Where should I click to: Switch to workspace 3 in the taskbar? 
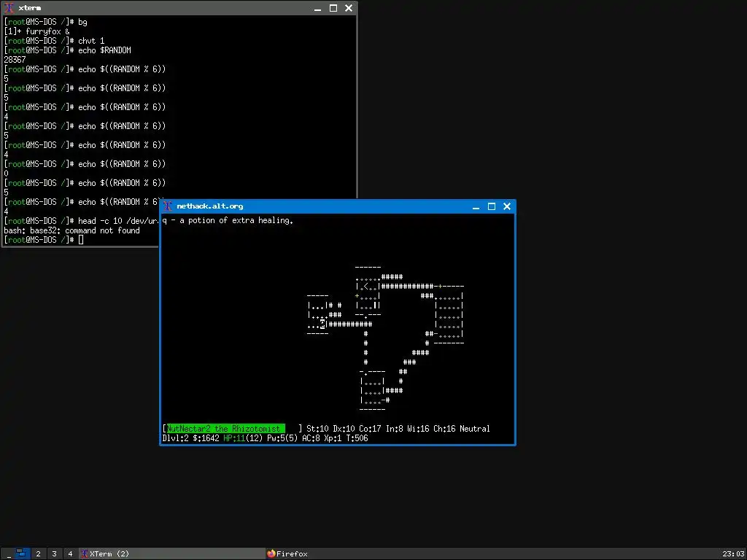pyautogui.click(x=54, y=554)
